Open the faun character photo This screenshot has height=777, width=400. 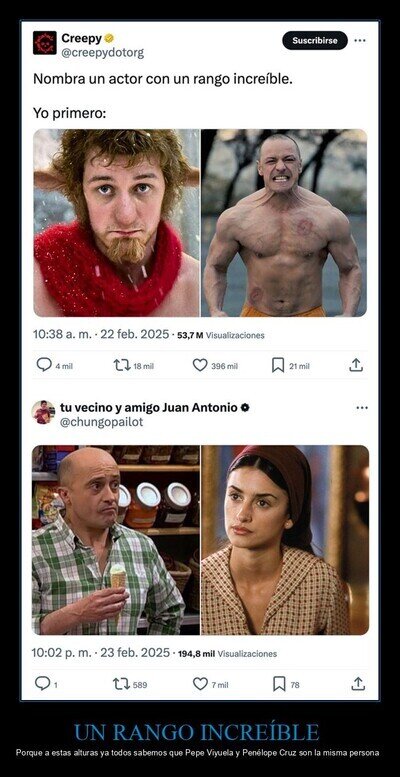click(116, 223)
